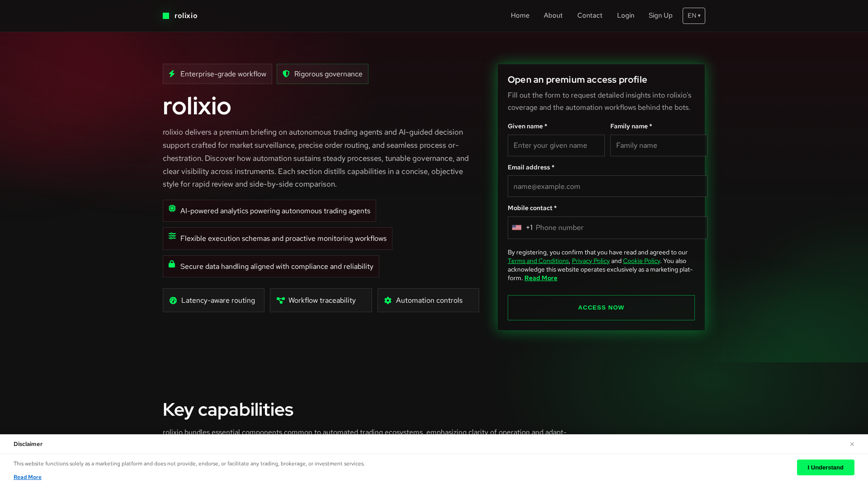The image size is (868, 488).
Task: Click the large rolixio hero heading
Action: [197, 106]
